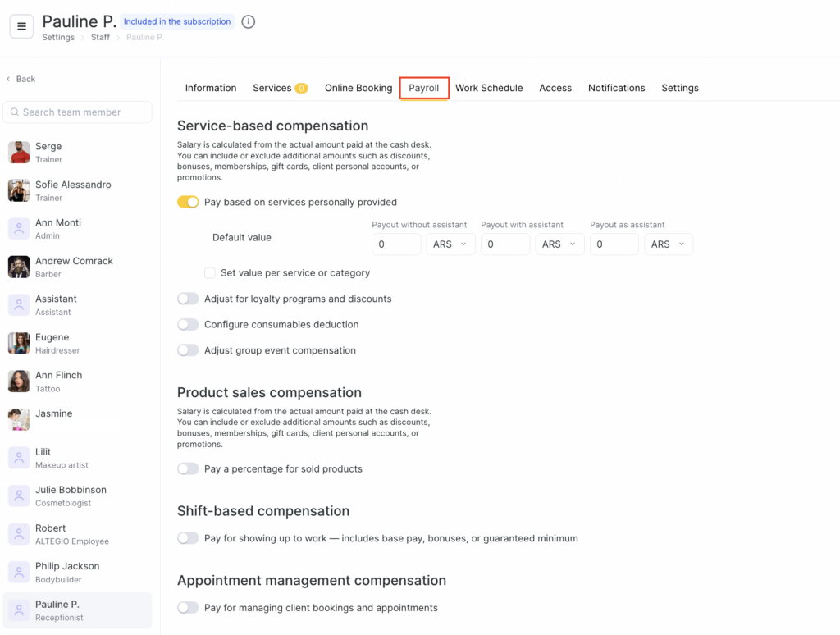Click Eugene's hairdresser avatar
This screenshot has width=840, height=635.
pos(19,343)
